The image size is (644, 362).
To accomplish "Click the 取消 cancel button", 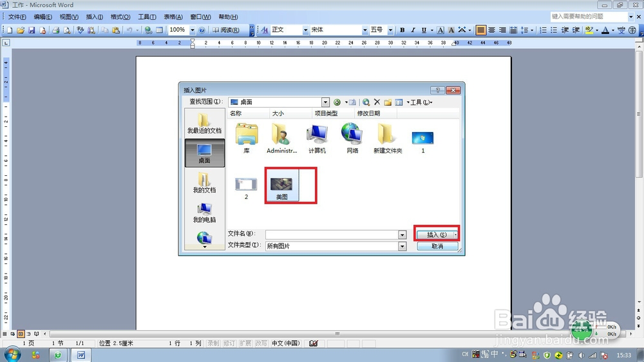I will click(x=437, y=246).
